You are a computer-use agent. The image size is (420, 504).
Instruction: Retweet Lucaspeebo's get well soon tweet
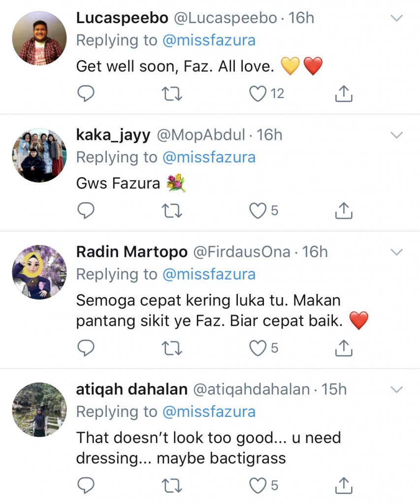(172, 93)
